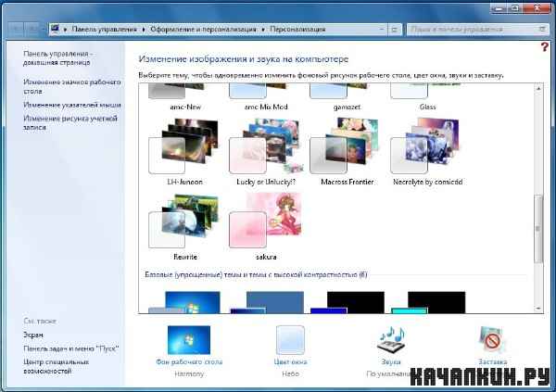This screenshot has height=392, width=556.
Task: Click the theme list scroll up arrow
Action: pyautogui.click(x=538, y=88)
